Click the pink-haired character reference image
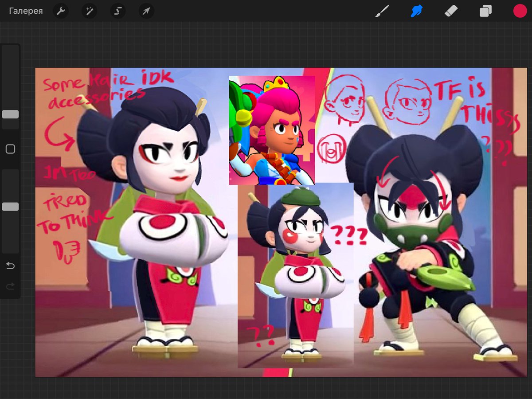The width and height of the screenshot is (532, 399). [x=272, y=130]
